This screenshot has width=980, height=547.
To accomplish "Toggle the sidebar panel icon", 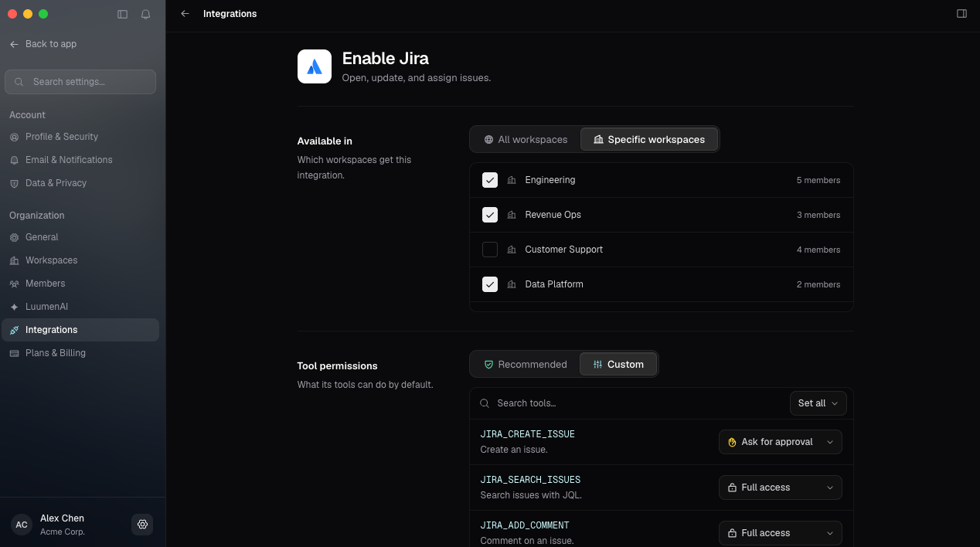I will tap(122, 14).
